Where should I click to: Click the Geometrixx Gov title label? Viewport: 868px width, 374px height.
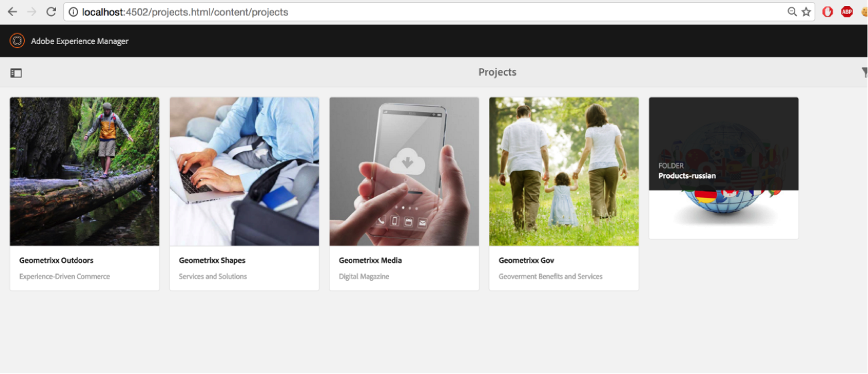[x=526, y=261]
